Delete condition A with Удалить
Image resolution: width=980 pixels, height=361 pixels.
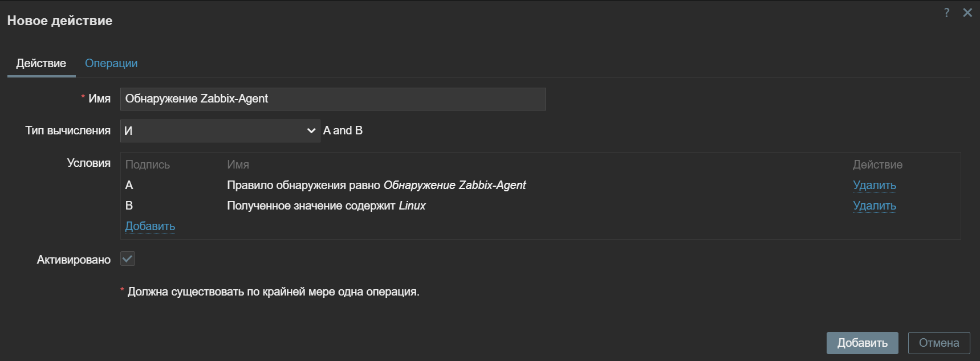(874, 185)
